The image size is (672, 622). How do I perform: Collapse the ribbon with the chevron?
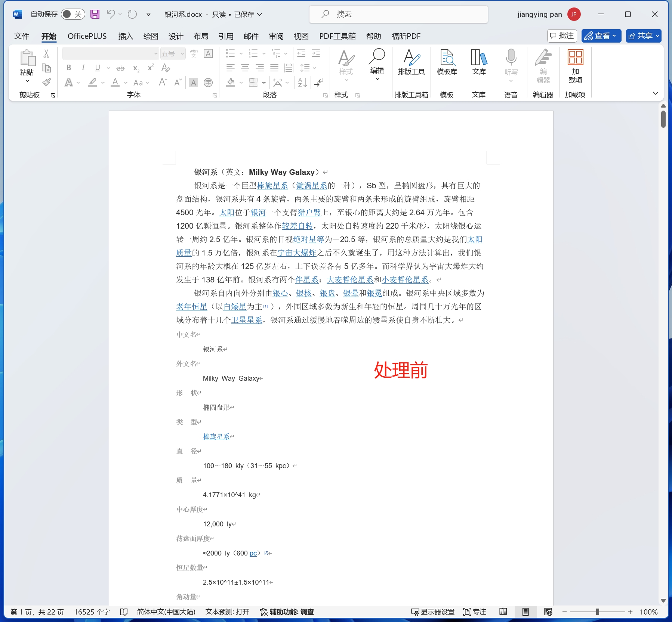[x=656, y=93]
